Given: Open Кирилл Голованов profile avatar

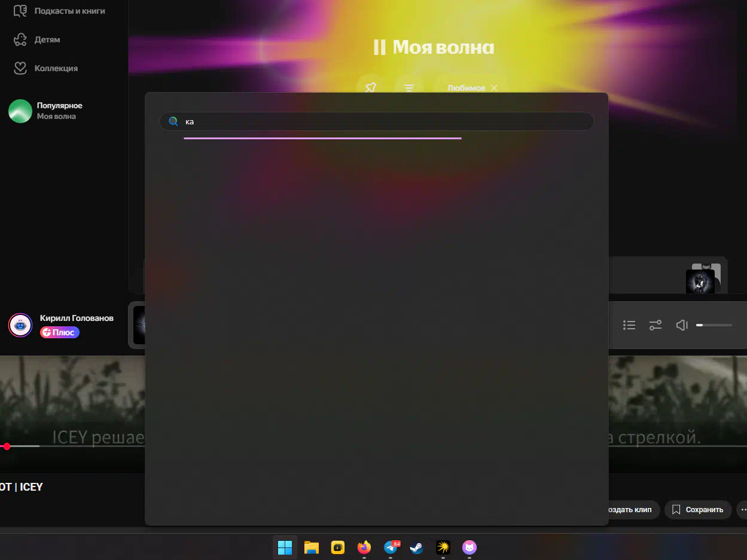Looking at the screenshot, I should (x=20, y=325).
